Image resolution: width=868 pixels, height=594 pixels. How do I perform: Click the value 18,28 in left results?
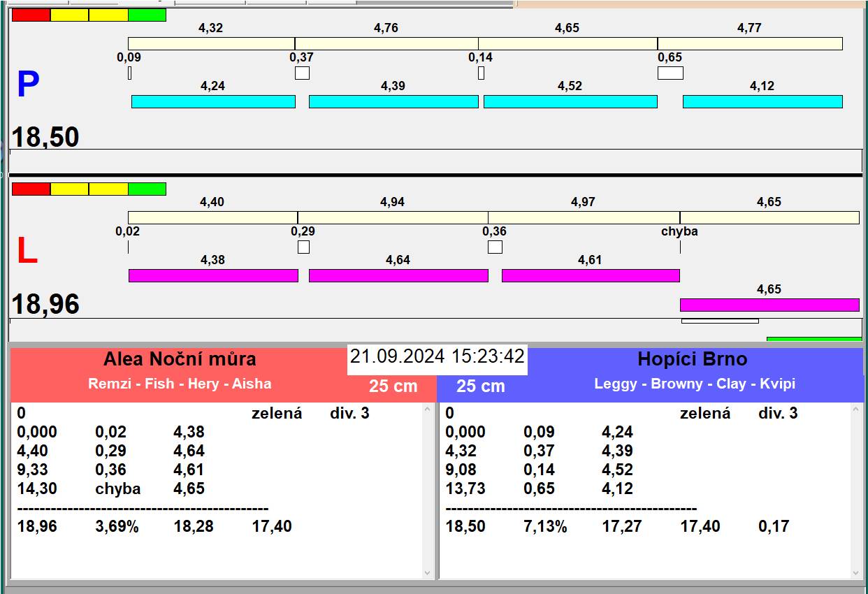194,527
